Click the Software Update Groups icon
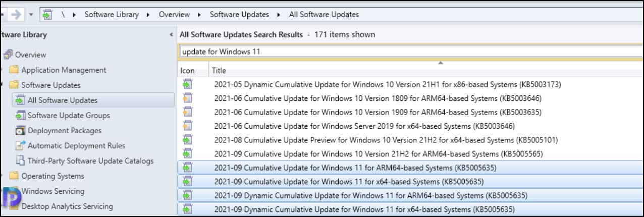644x217 pixels. (20, 115)
